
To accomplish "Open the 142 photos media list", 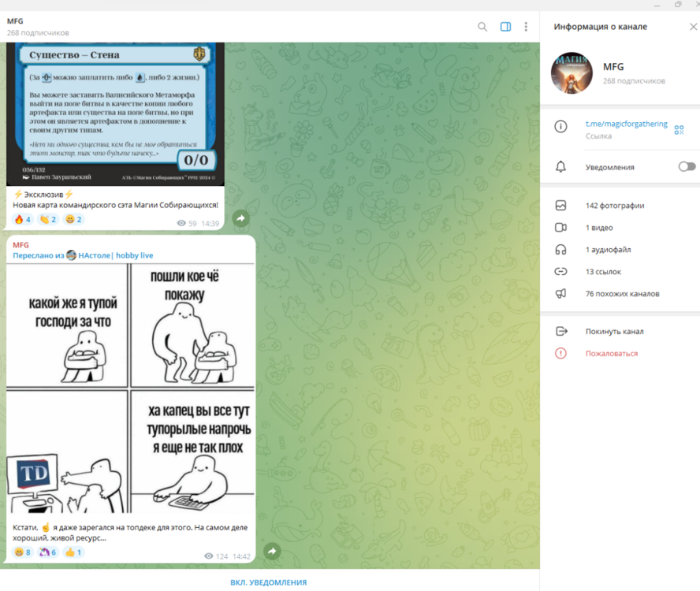I will pos(614,206).
